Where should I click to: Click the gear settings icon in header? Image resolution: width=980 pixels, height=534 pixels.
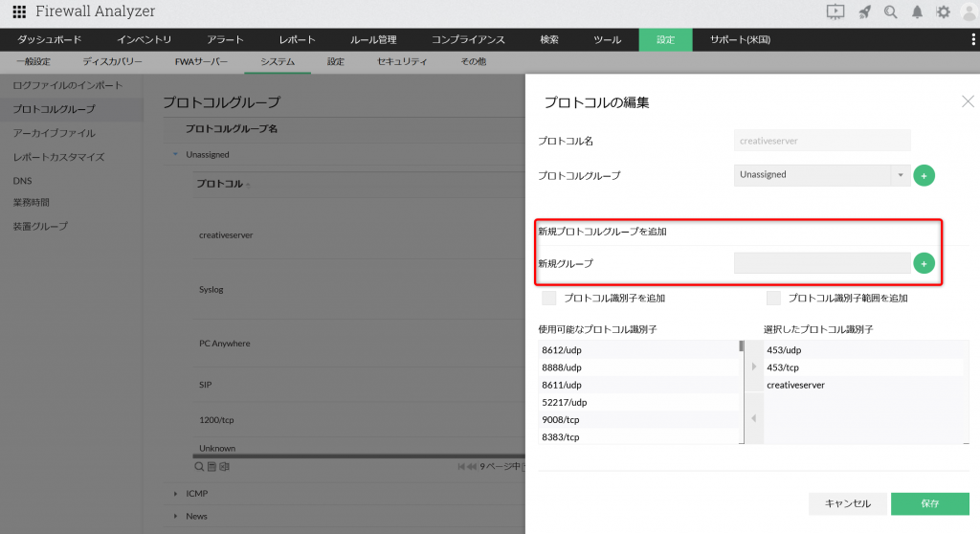(x=943, y=12)
